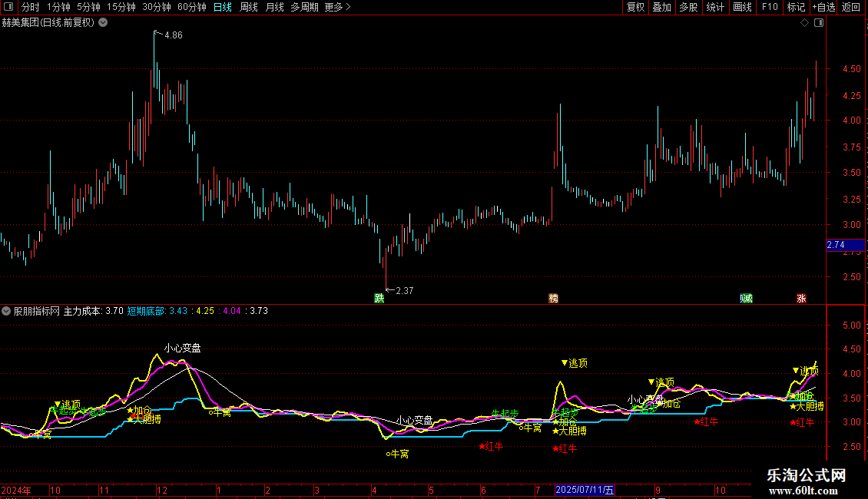Open the 赫美集团 chart options dropdown

(x=103, y=23)
